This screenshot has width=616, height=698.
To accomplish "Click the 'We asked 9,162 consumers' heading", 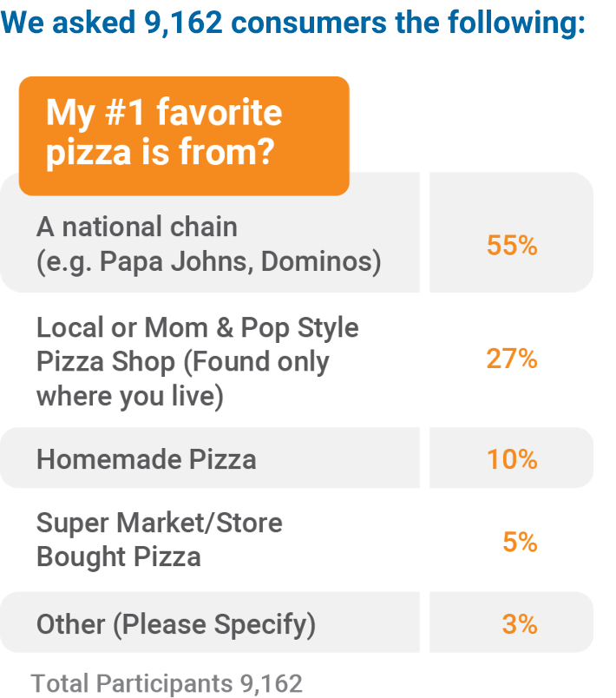I will click(292, 23).
